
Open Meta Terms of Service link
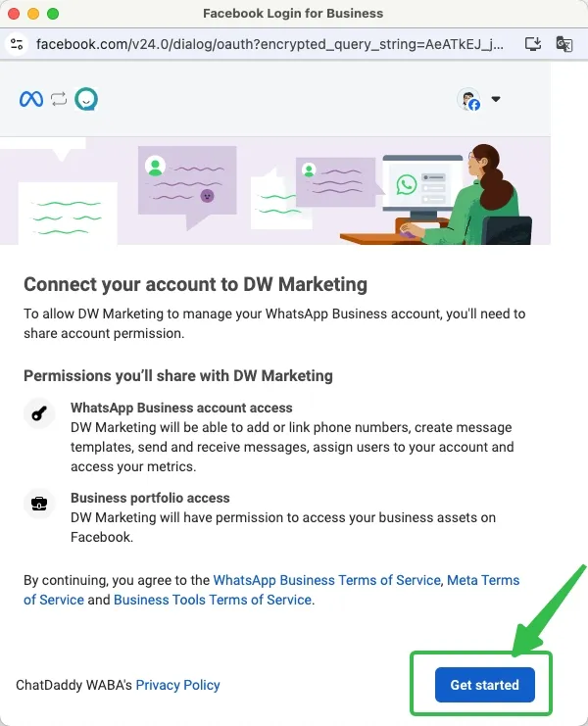(x=271, y=590)
